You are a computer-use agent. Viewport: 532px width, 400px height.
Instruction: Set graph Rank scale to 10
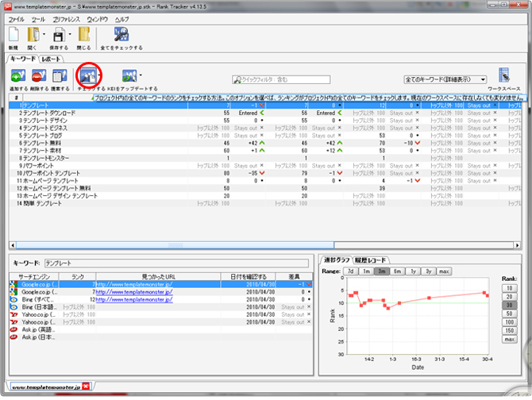click(509, 288)
